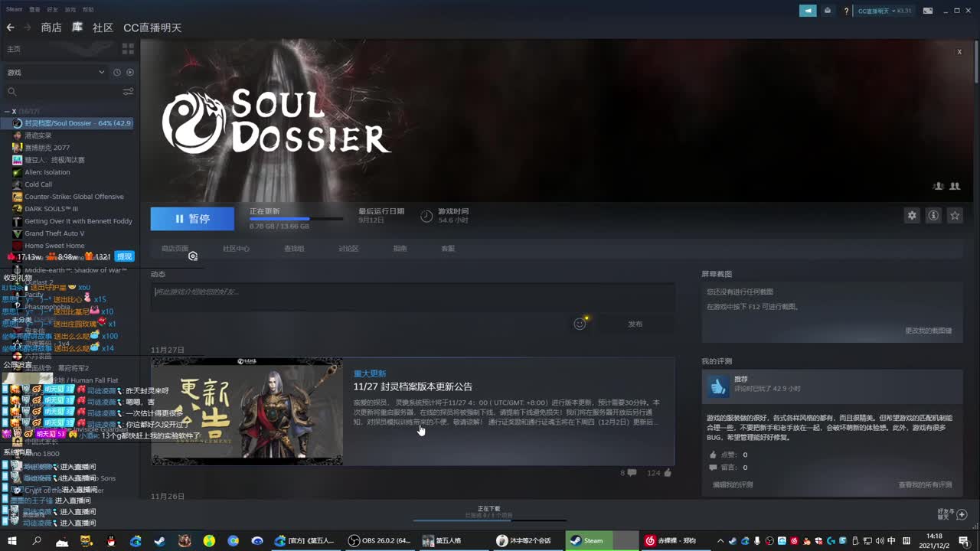Open friends who play icon on banner
The height and width of the screenshot is (551, 980).
coord(955,186)
